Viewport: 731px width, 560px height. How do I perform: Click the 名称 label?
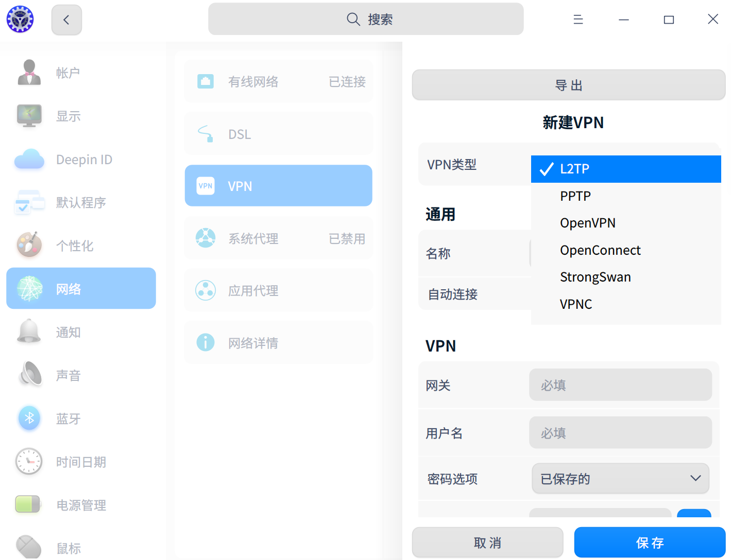coord(438,254)
